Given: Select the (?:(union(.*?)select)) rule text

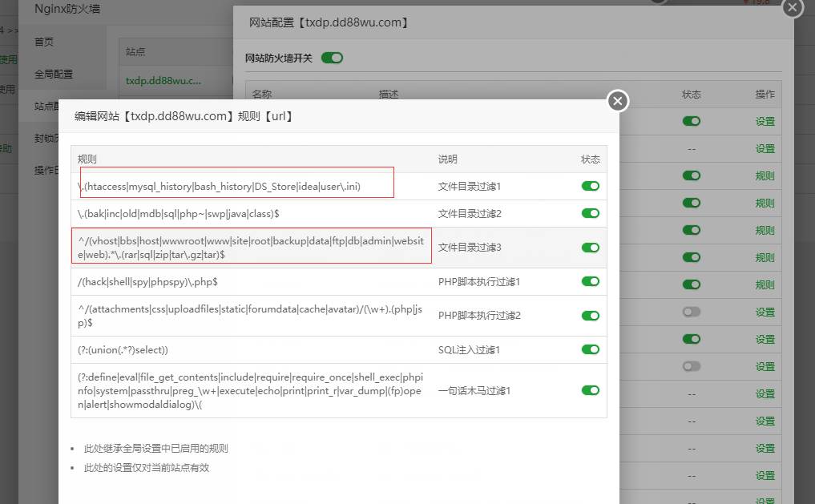Looking at the screenshot, I should point(123,350).
